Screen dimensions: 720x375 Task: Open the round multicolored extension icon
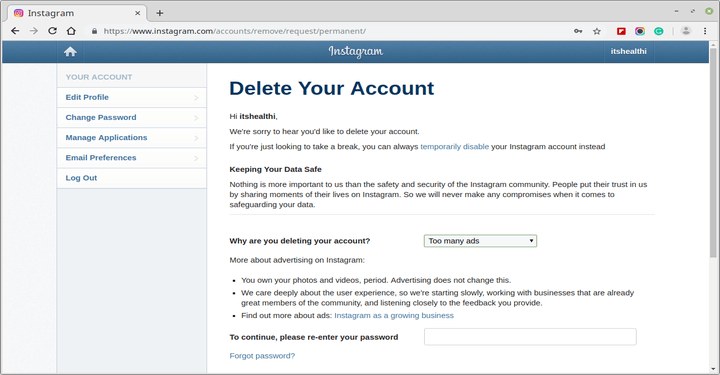640,31
